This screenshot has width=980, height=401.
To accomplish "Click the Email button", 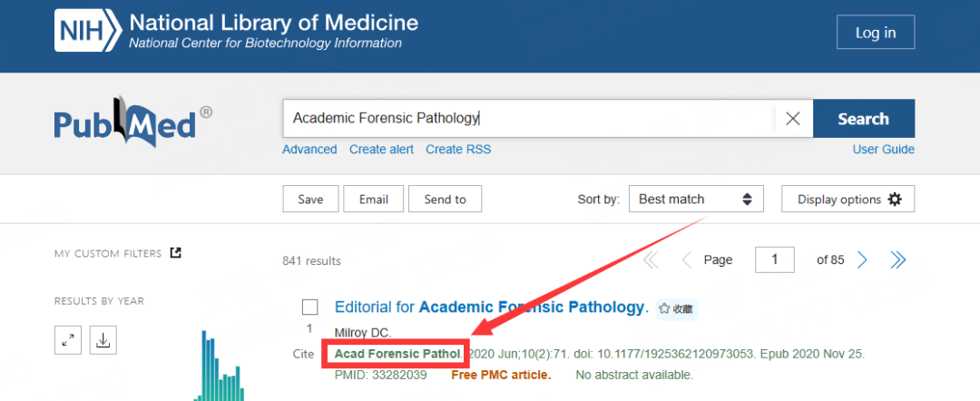I will pyautogui.click(x=374, y=200).
